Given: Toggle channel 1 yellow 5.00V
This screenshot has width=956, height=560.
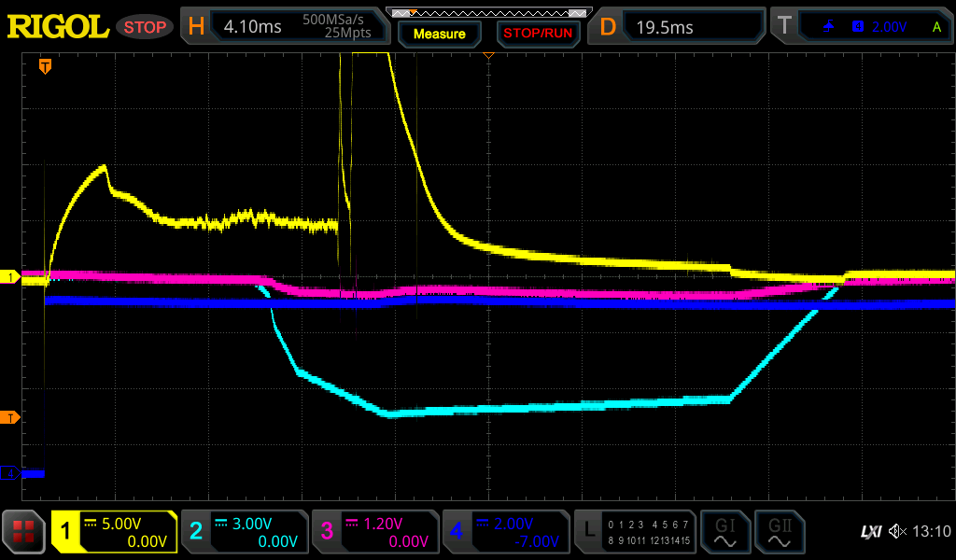Looking at the screenshot, I should coord(114,532).
